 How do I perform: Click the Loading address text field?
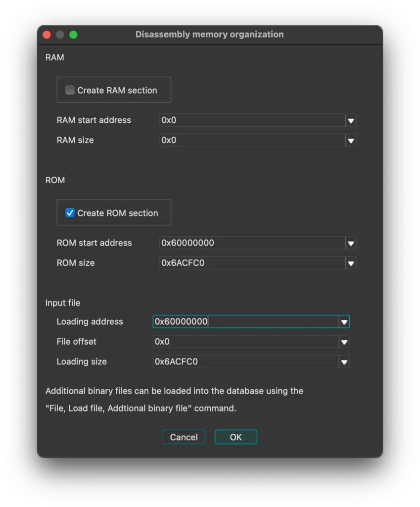tap(246, 322)
